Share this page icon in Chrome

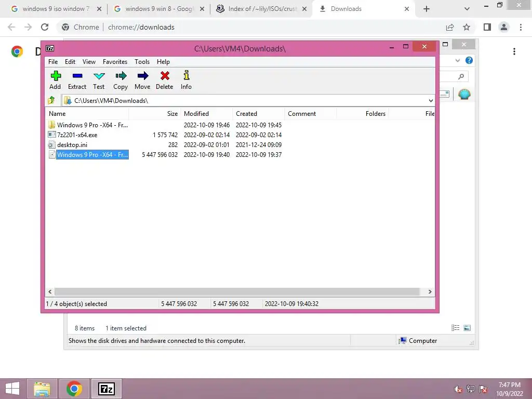click(450, 27)
